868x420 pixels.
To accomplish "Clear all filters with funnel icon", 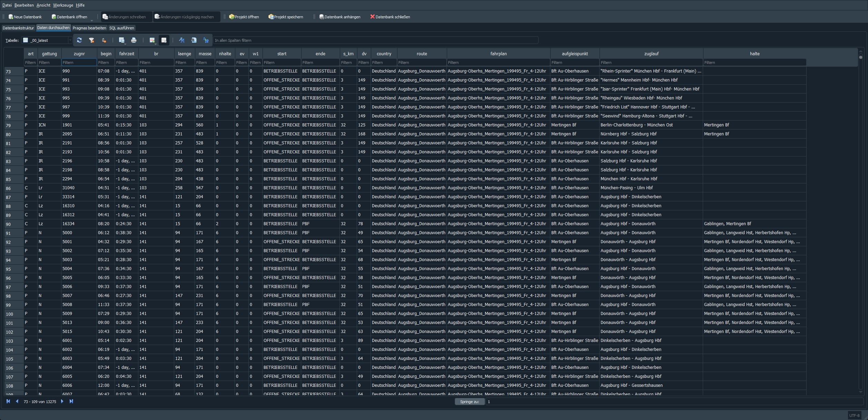I will (x=91, y=40).
